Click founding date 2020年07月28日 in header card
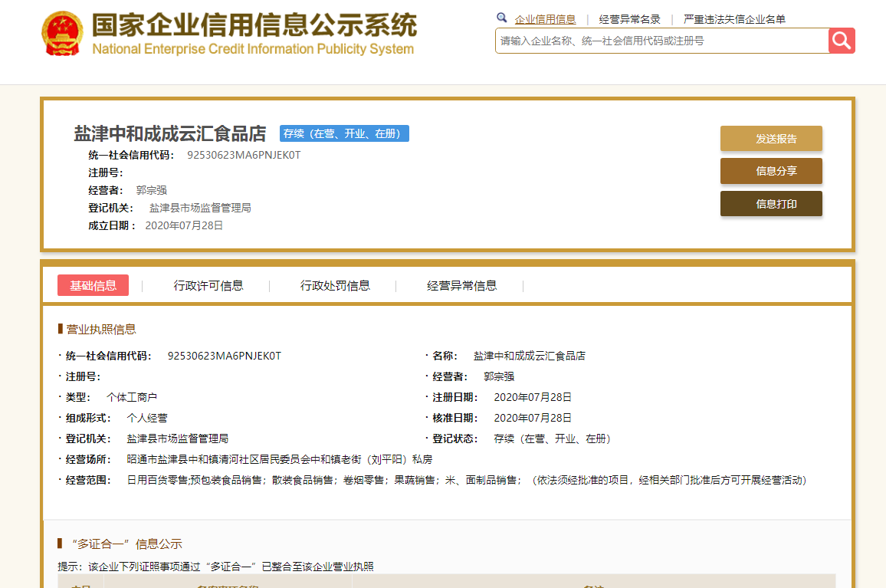The image size is (886, 588). (184, 225)
